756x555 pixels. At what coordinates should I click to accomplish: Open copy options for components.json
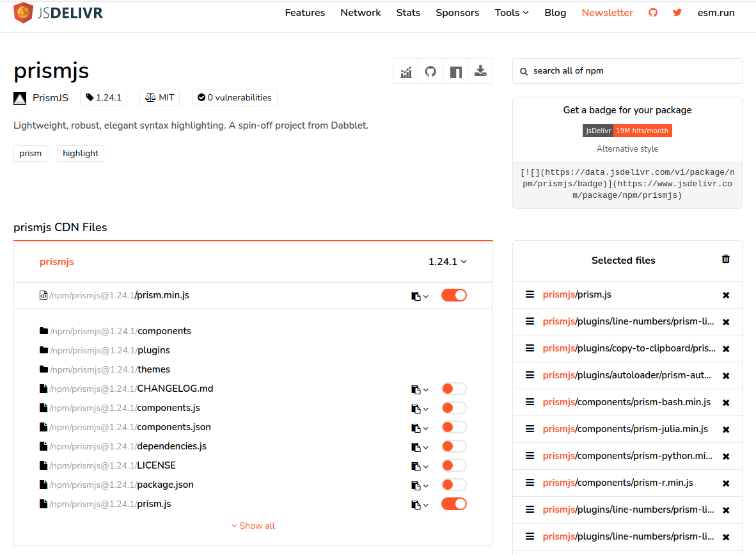pyautogui.click(x=420, y=428)
